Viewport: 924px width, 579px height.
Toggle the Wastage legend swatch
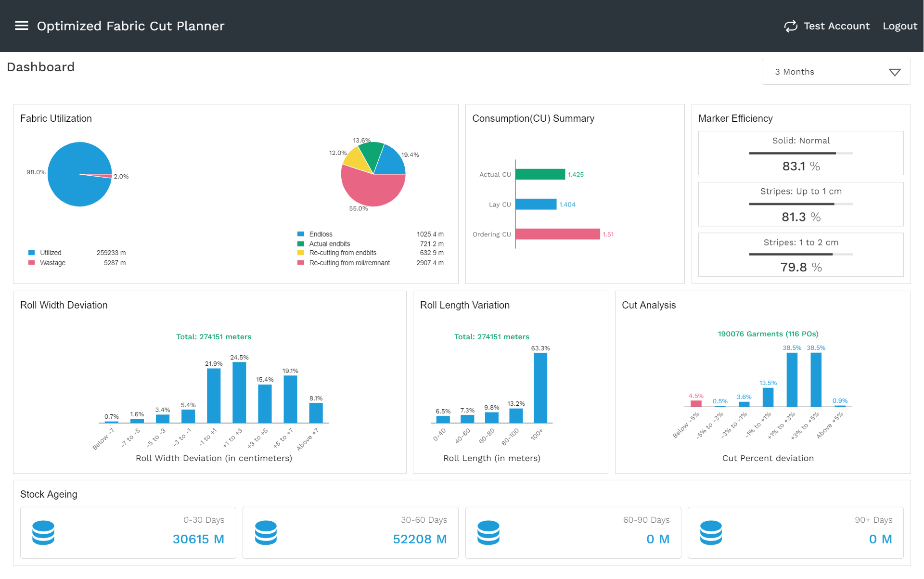click(x=32, y=263)
